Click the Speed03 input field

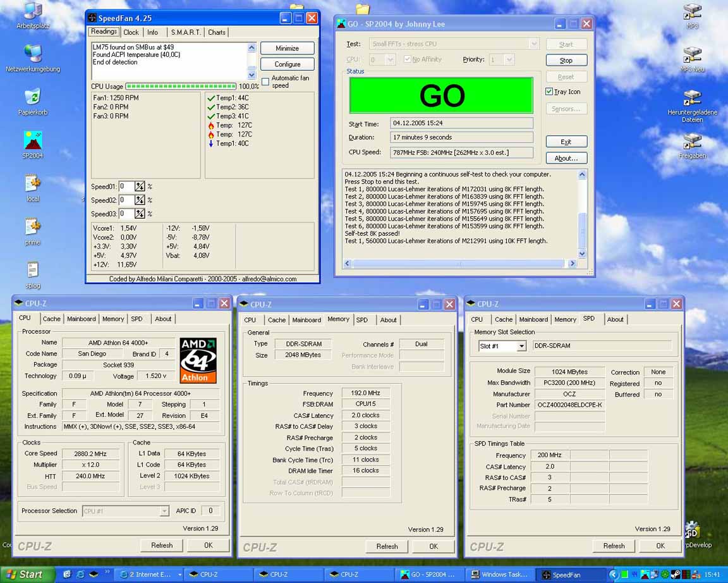126,214
